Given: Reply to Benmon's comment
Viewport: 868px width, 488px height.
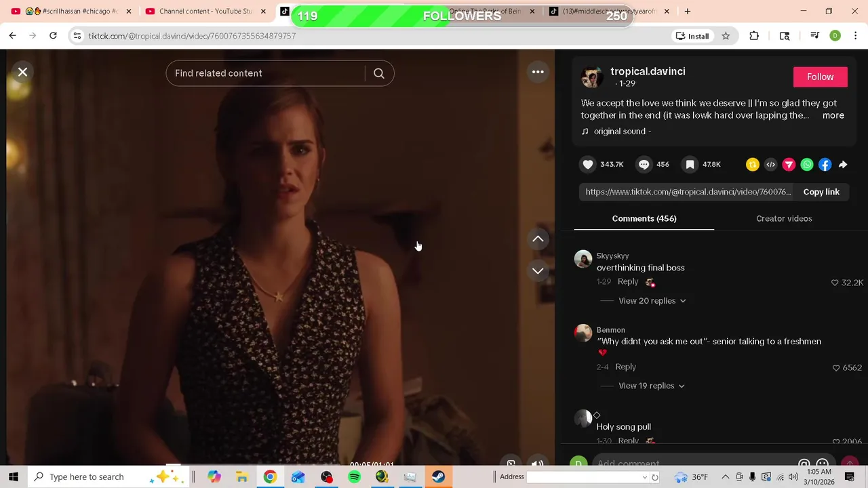Looking at the screenshot, I should coord(625,367).
